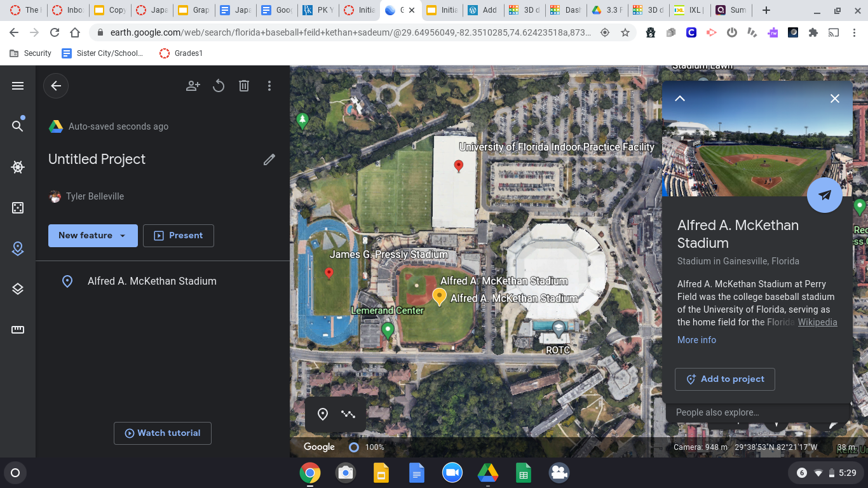Click the Add to project button
The height and width of the screenshot is (488, 868).
(724, 379)
